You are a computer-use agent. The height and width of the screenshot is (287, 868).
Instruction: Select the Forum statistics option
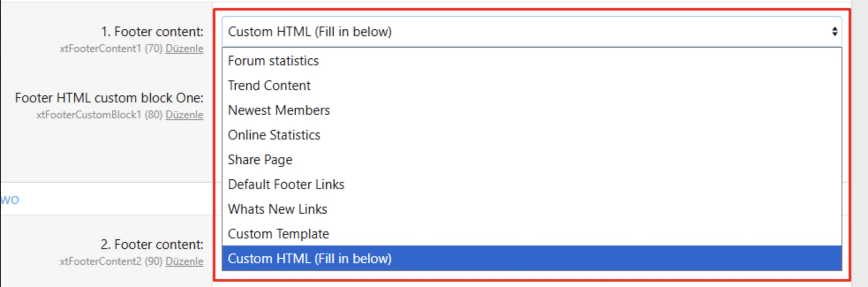273,61
